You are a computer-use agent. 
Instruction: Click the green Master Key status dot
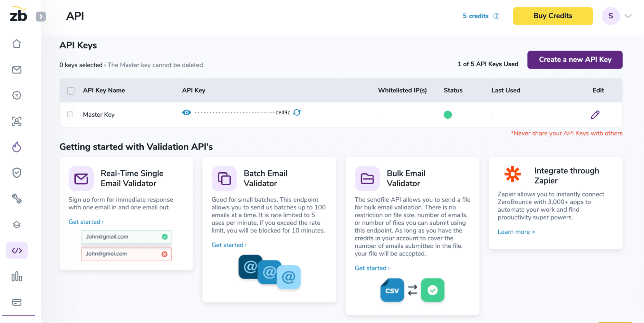448,115
